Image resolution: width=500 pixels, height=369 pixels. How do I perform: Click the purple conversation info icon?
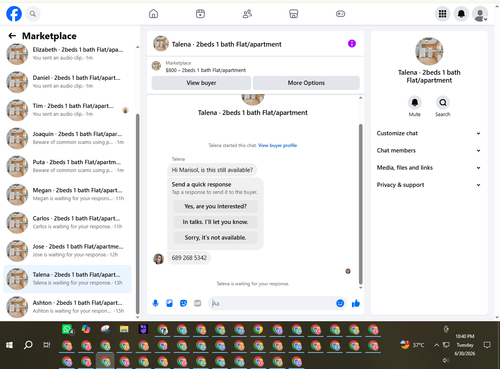pos(352,43)
